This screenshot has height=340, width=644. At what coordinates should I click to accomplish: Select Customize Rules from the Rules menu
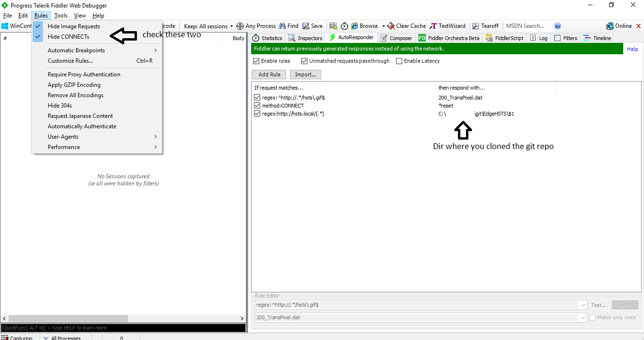70,60
